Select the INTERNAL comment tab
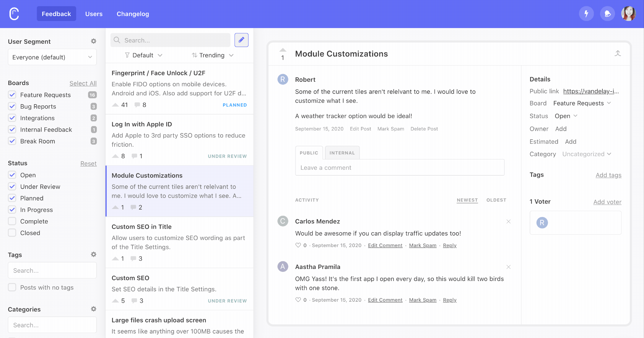The height and width of the screenshot is (338, 644). coord(342,153)
